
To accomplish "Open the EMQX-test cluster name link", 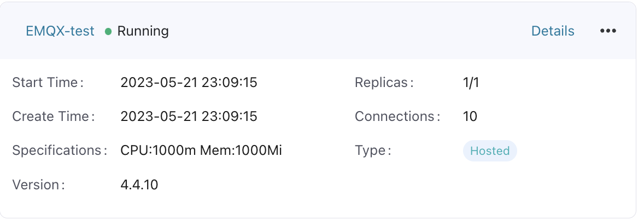I will point(60,31).
